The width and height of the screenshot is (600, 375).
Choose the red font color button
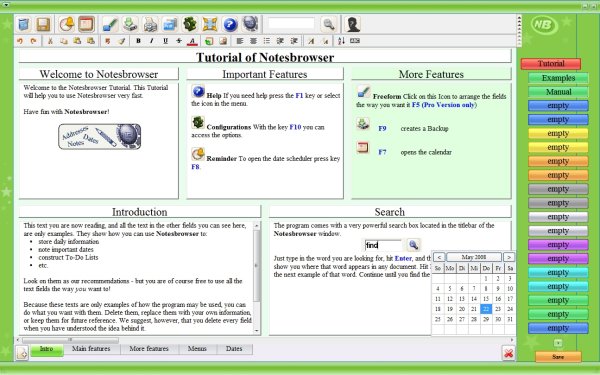192,41
